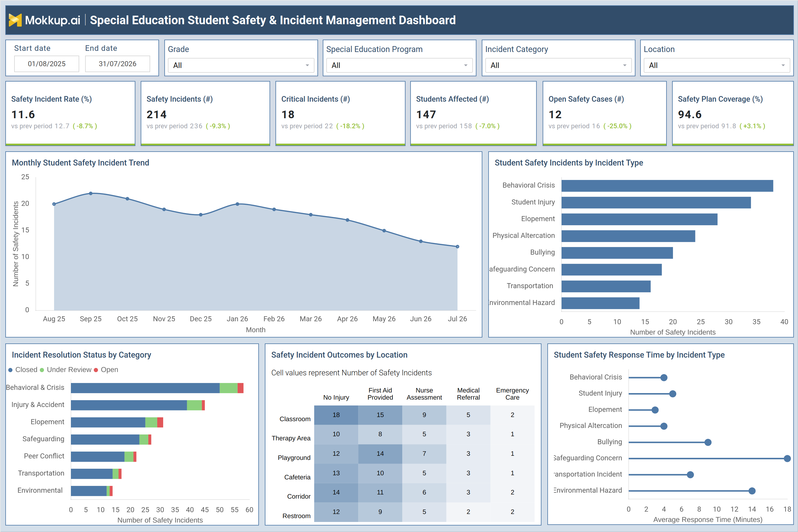Click the Safeguarding Concern response time dot
Image resolution: width=798 pixels, height=532 pixels.
787,459
